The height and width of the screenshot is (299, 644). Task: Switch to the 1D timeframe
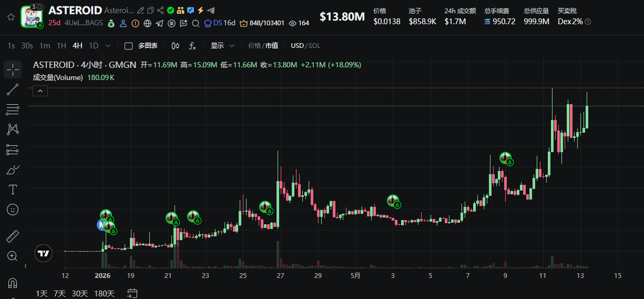coord(94,46)
